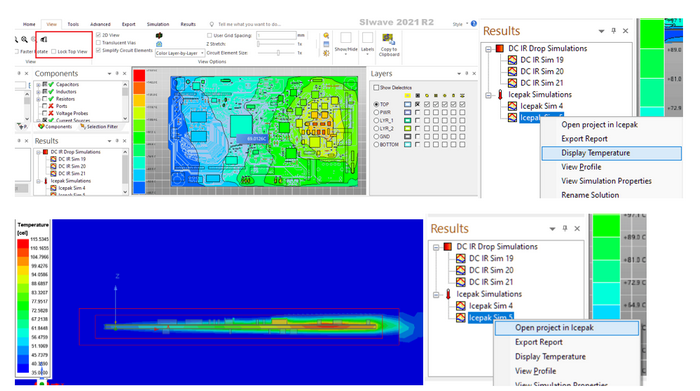
Task: Open the Results panel dropdown arrow at top right
Action: pos(601,31)
